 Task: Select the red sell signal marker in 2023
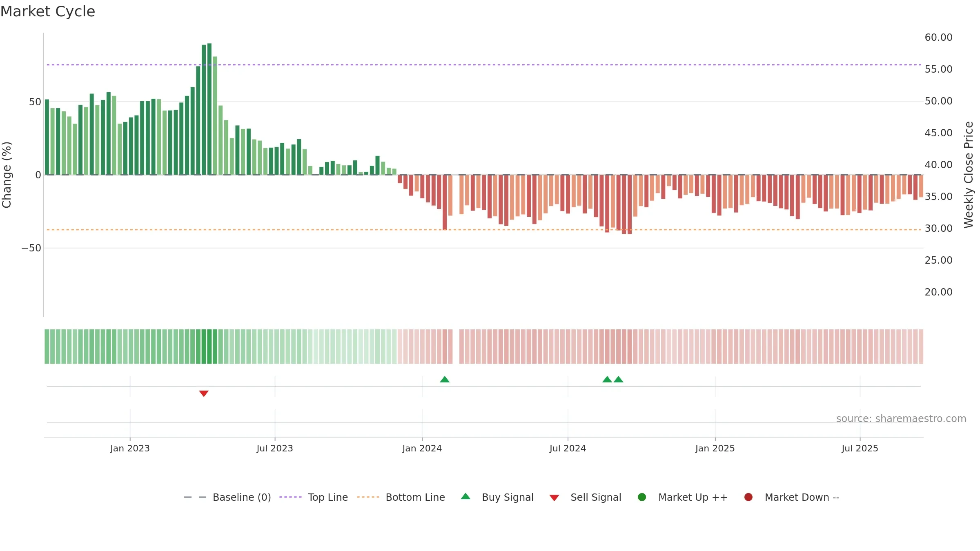204,393
